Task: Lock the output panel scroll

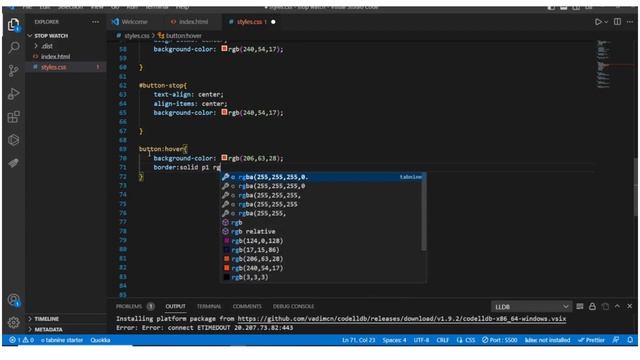Action: (592, 306)
